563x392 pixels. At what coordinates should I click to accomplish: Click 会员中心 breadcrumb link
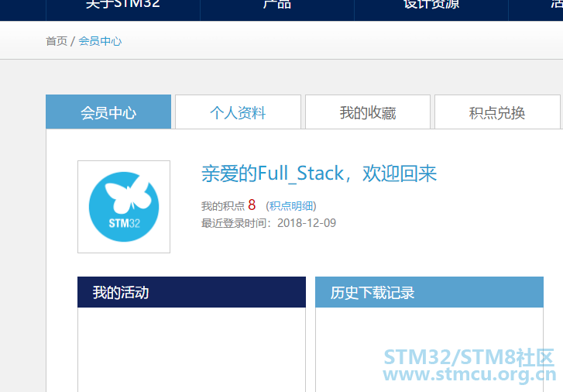[100, 41]
